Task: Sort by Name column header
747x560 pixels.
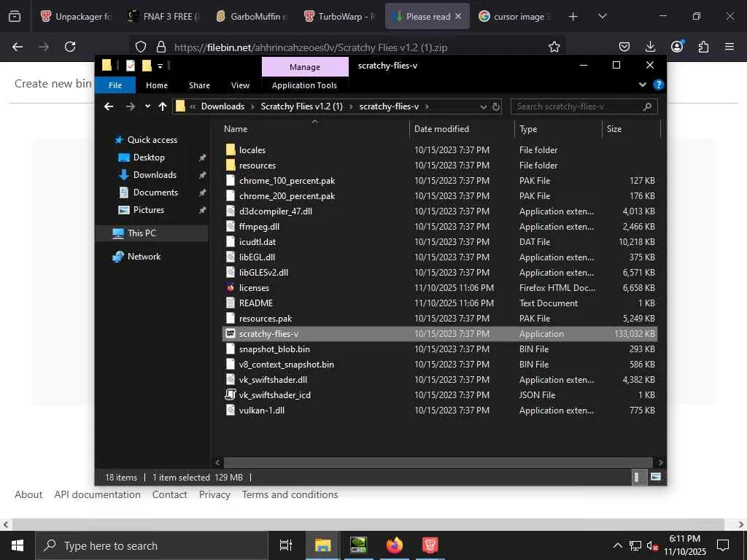Action: coord(236,129)
